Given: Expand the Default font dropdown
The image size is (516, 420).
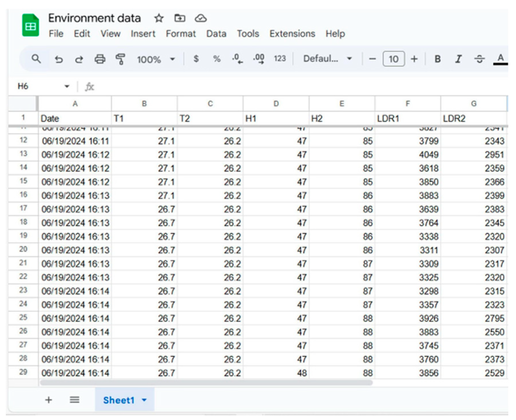Looking at the screenshot, I should pyautogui.click(x=327, y=59).
